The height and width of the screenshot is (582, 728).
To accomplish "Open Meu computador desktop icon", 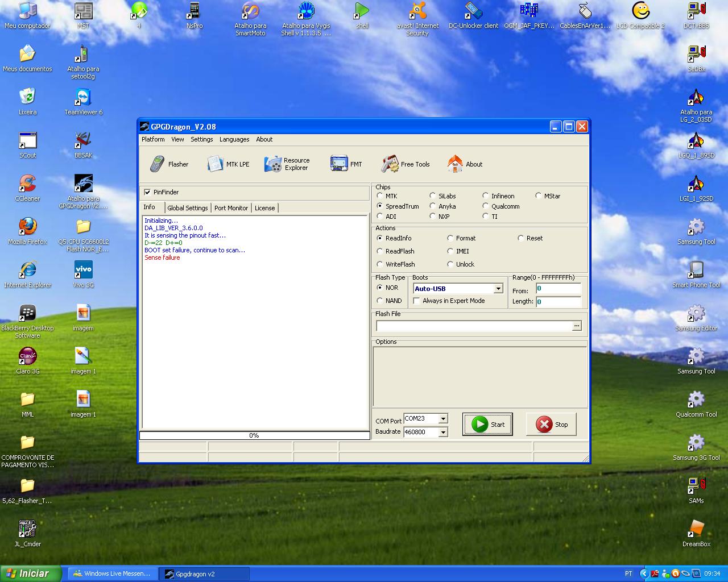I will 27,16.
